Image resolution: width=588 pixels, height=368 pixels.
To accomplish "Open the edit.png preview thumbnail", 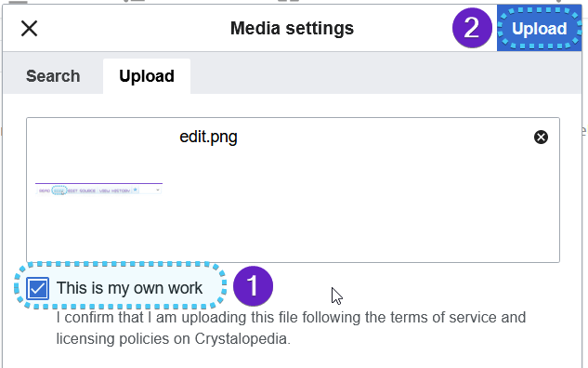I will tap(98, 189).
